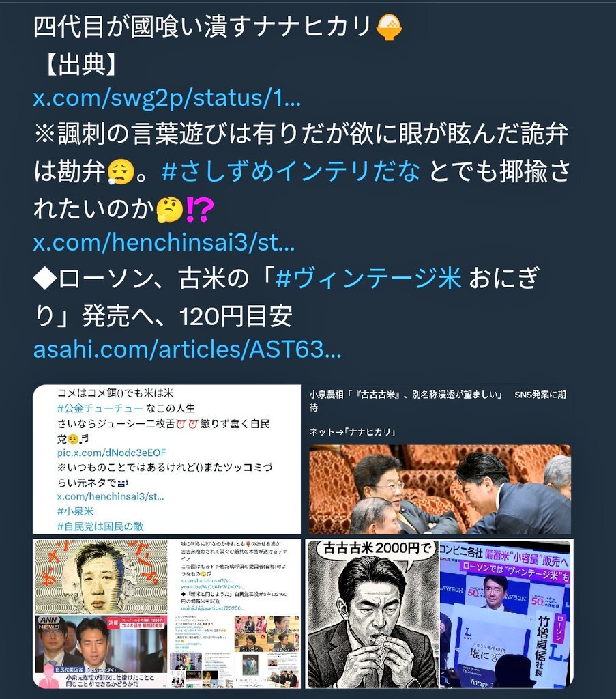This screenshot has height=699, width=616.
Task: Click the pink exclamation-question mark emoji
Action: [199, 209]
